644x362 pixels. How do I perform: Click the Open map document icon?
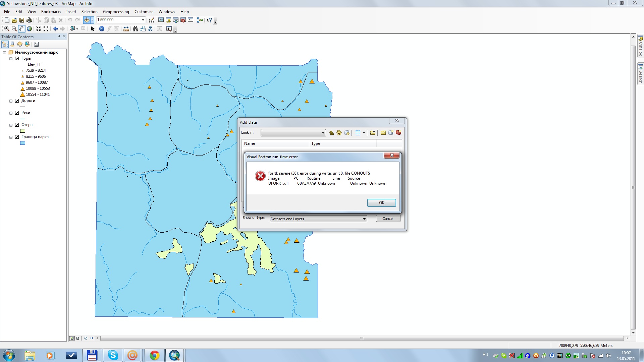coord(14,20)
